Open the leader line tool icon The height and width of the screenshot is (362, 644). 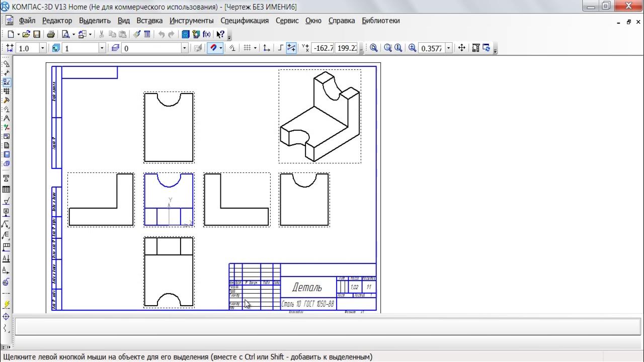6,224
